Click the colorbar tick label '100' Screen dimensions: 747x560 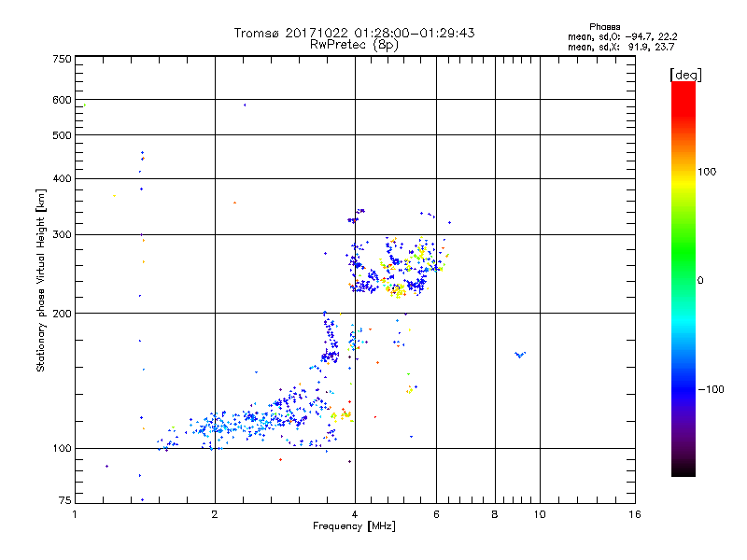pyautogui.click(x=707, y=172)
